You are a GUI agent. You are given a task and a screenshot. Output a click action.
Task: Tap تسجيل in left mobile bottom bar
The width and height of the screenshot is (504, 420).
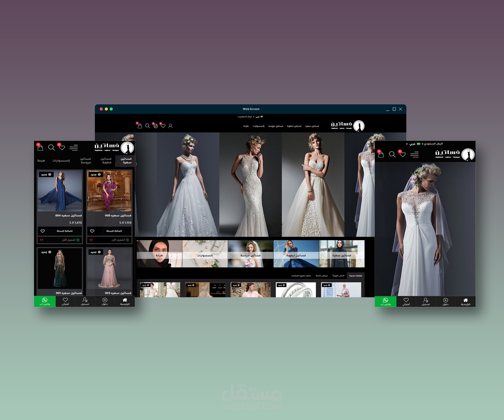coord(85,302)
